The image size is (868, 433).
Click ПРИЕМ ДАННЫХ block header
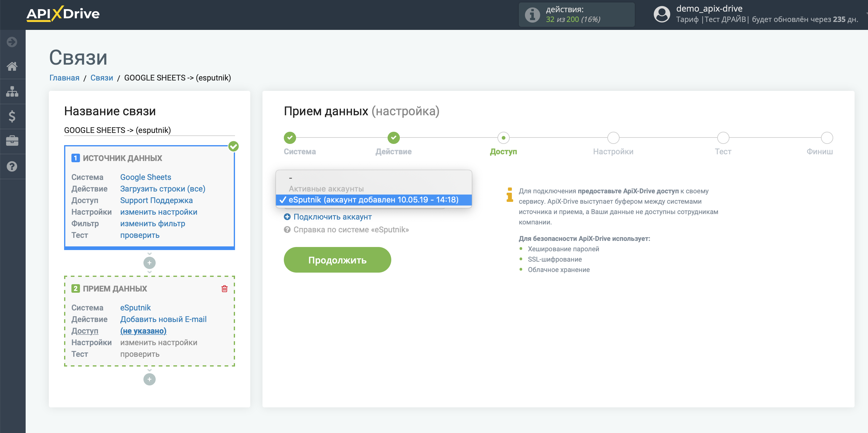[115, 288]
